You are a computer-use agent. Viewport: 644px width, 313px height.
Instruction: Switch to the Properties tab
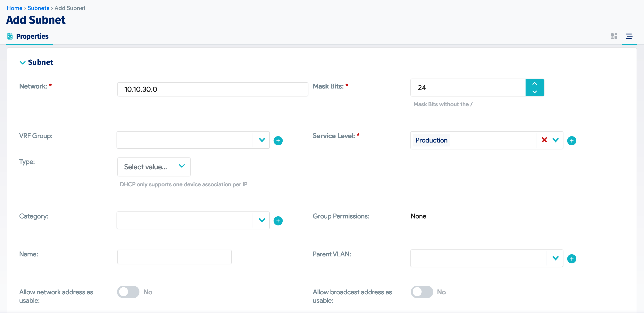32,36
